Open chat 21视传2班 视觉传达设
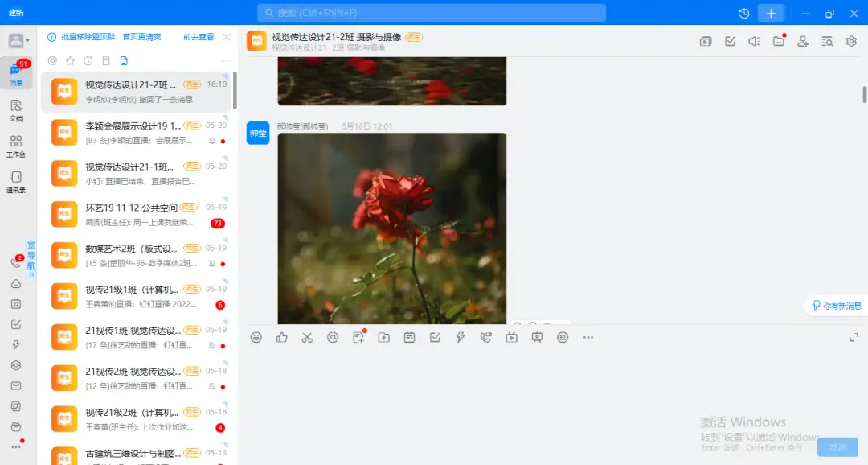 [137, 379]
